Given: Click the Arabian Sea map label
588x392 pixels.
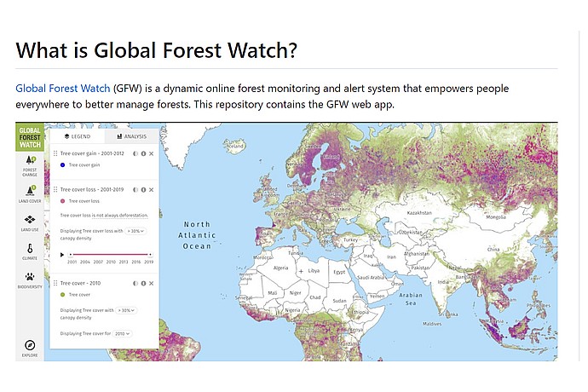Looking at the screenshot, I should (411, 299).
